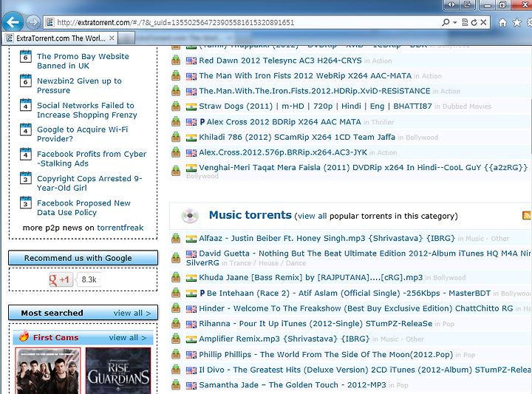The image size is (532, 394).
Task: Open The.Man.With.The.Iron.Fists.2012.HDRip.XviD-RESiSTANCE torrent
Action: pyautogui.click(x=315, y=91)
